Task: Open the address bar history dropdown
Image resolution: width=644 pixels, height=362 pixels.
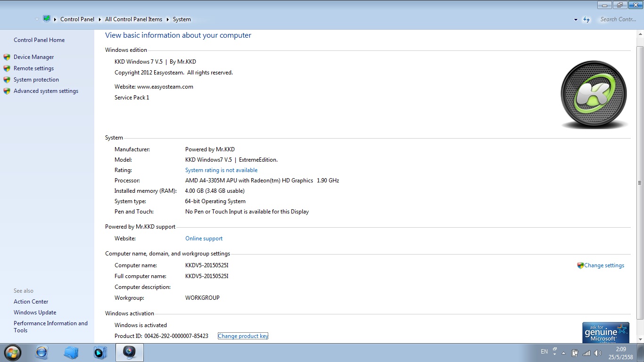Action: point(576,20)
